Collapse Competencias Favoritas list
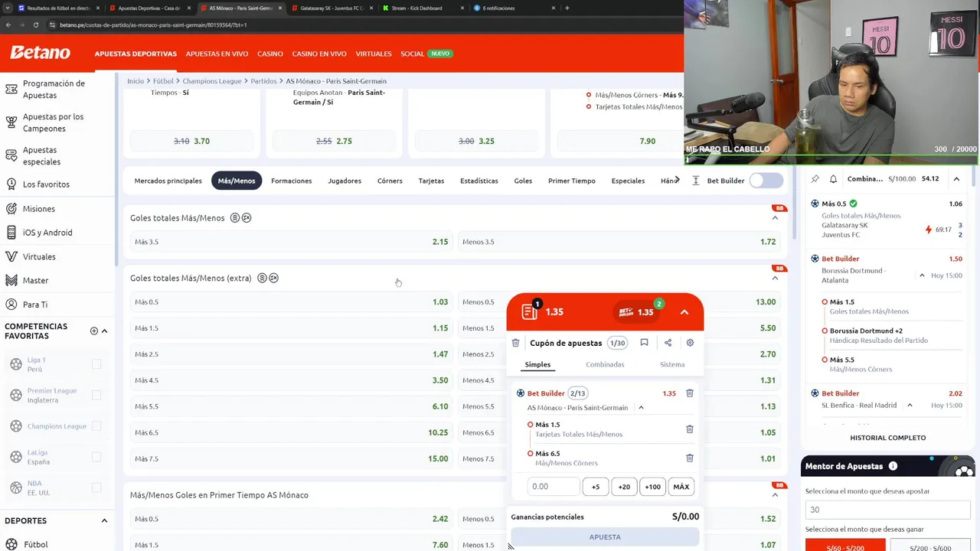The width and height of the screenshot is (980, 551). coord(104,331)
